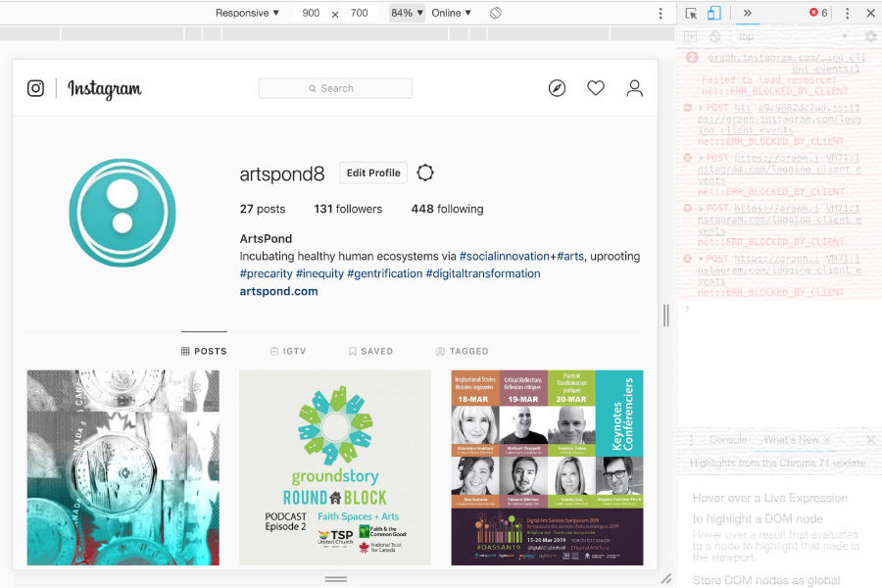Select the Console drawer tab
Screen dimensions: 882x588
[x=728, y=440]
